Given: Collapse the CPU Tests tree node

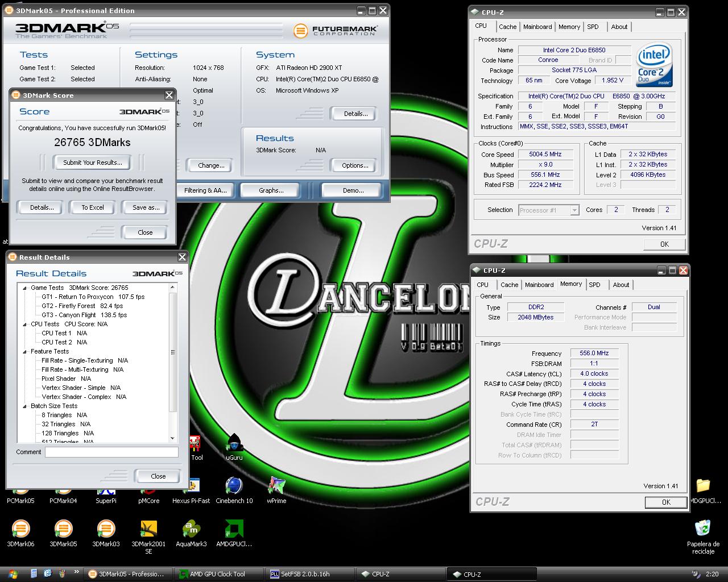Looking at the screenshot, I should pos(25,324).
